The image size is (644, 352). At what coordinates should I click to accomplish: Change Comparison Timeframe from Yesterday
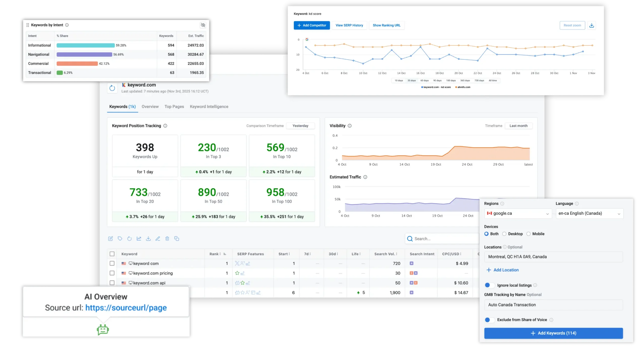point(300,126)
